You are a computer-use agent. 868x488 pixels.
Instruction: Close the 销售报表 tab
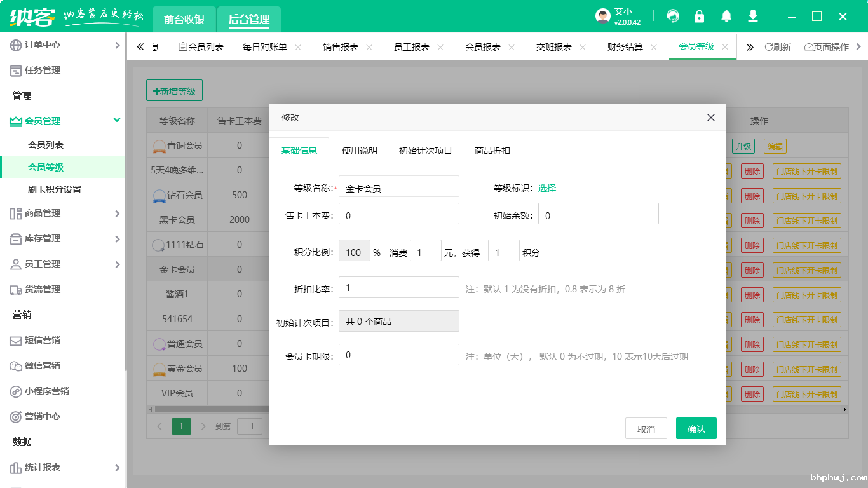tap(369, 47)
